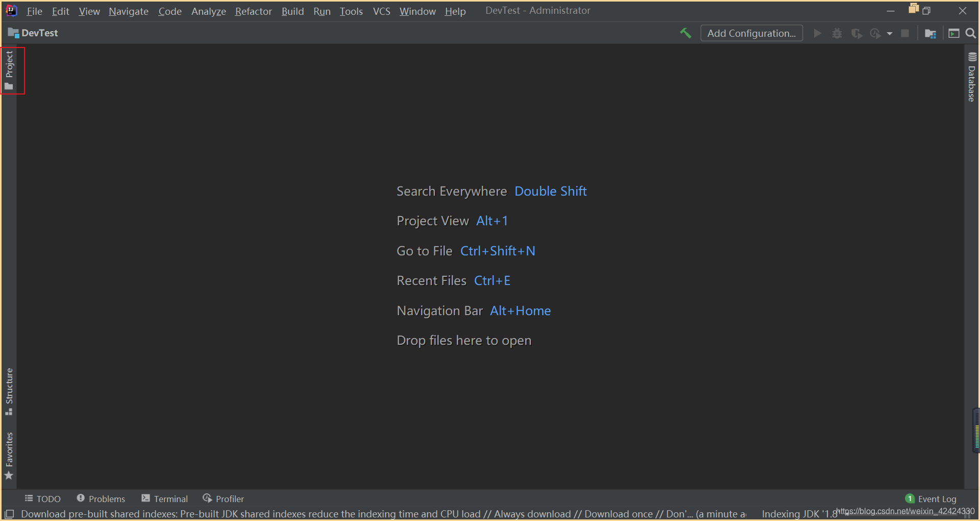The height and width of the screenshot is (521, 980).
Task: Open the Edit menu
Action: (60, 11)
